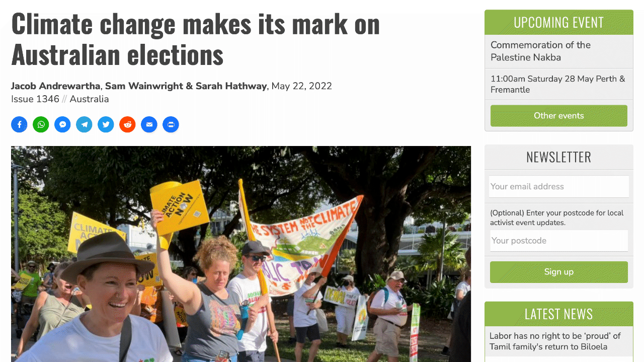Click the newsletter Sign up button

tap(559, 272)
